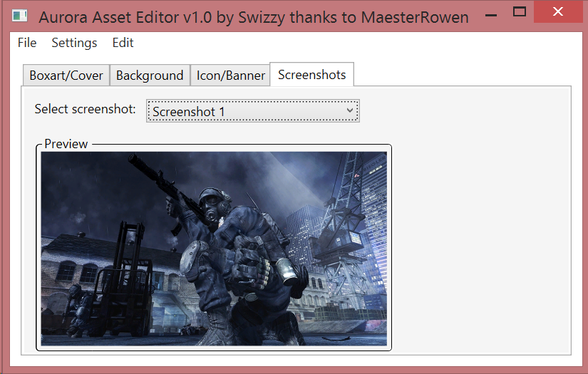Switch to the Boxart/Cover tab

[x=66, y=76]
